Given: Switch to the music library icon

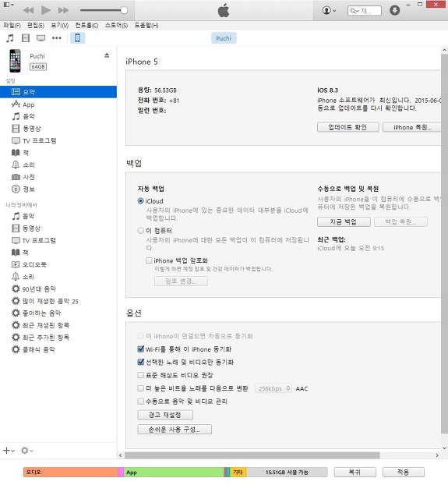Looking at the screenshot, I should [x=10, y=38].
